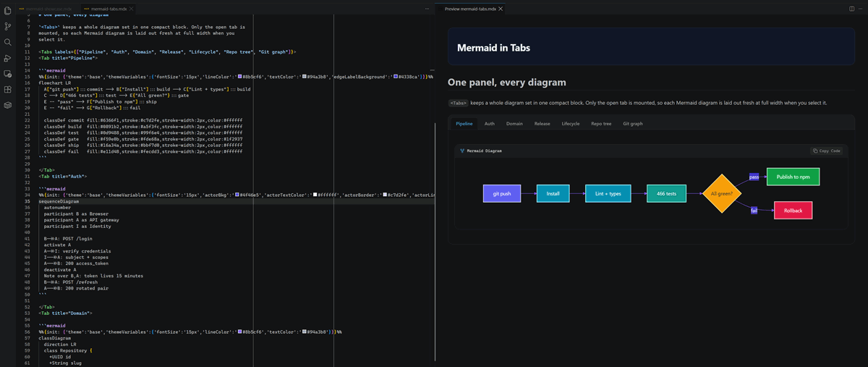
Task: Open the Run and Debug view
Action: 8,58
